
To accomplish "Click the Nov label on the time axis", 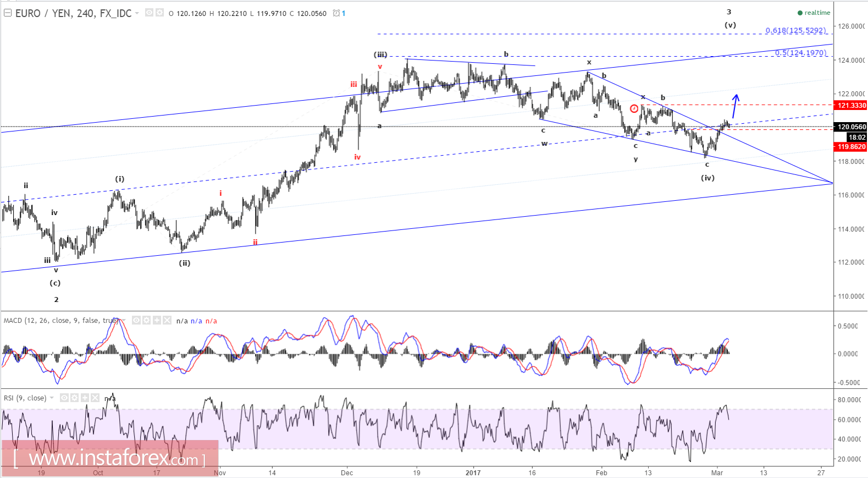I will [x=220, y=472].
